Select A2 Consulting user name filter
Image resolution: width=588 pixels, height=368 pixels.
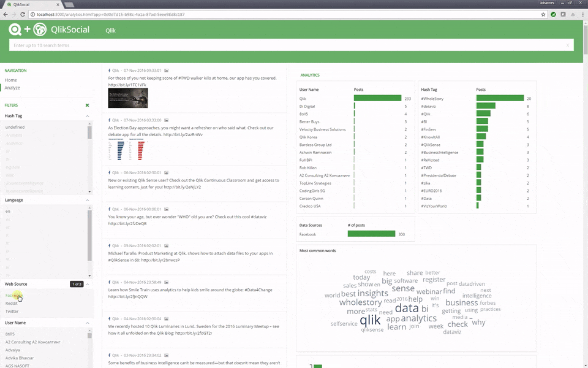pos(32,342)
